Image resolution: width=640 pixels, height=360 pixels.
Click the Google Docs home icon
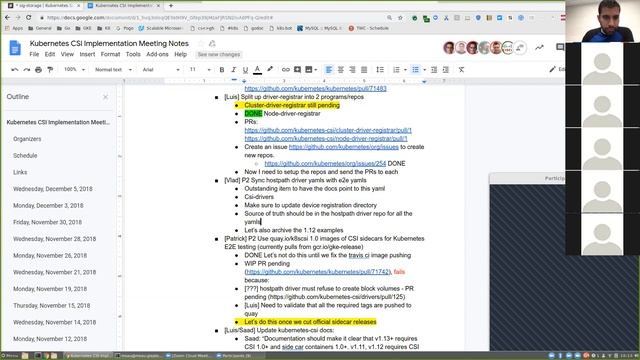(15, 48)
